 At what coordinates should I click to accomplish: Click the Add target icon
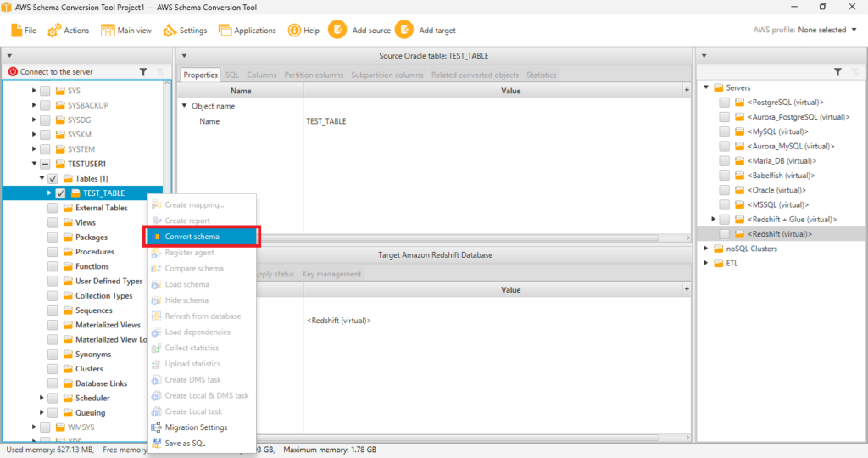[x=403, y=30]
